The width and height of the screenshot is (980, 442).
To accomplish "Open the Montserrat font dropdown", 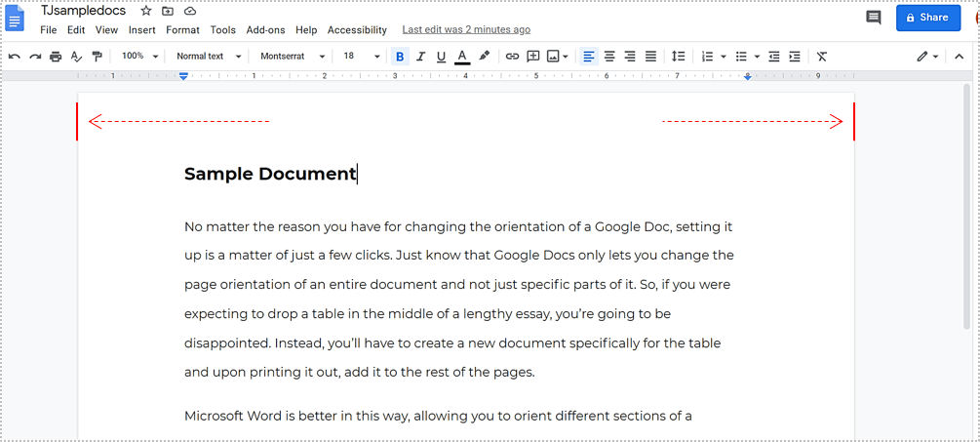I will point(293,57).
